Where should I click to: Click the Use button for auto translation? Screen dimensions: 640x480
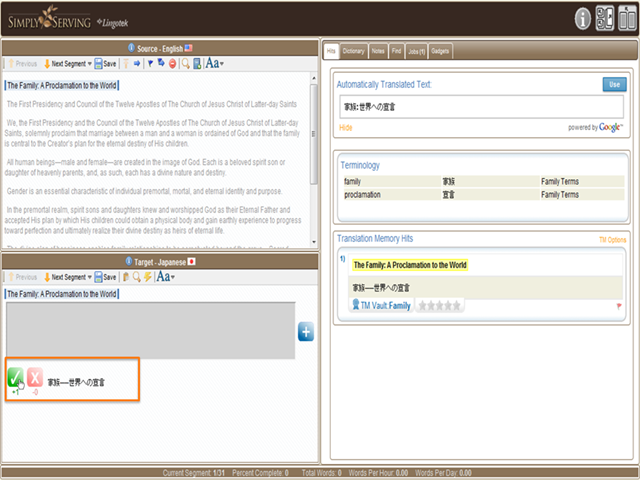[x=614, y=84]
